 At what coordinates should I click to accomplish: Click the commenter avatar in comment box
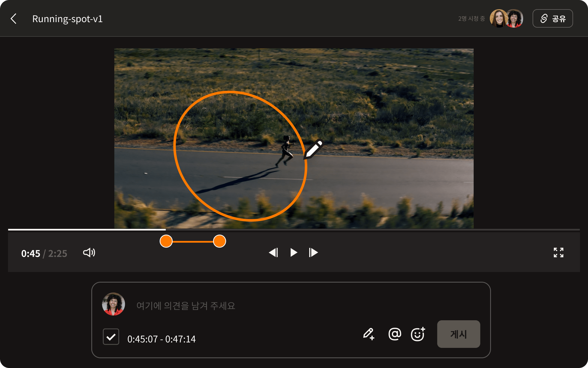coord(113,304)
